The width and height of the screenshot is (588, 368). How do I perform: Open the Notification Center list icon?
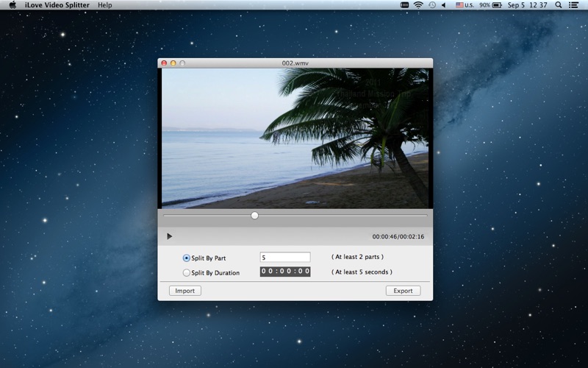[573, 5]
